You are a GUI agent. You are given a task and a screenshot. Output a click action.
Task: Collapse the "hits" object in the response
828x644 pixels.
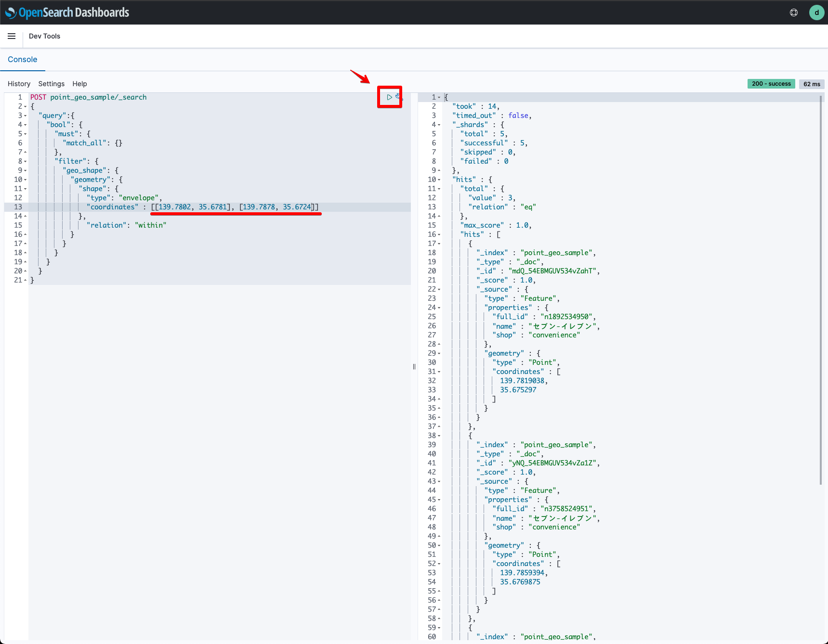point(440,180)
